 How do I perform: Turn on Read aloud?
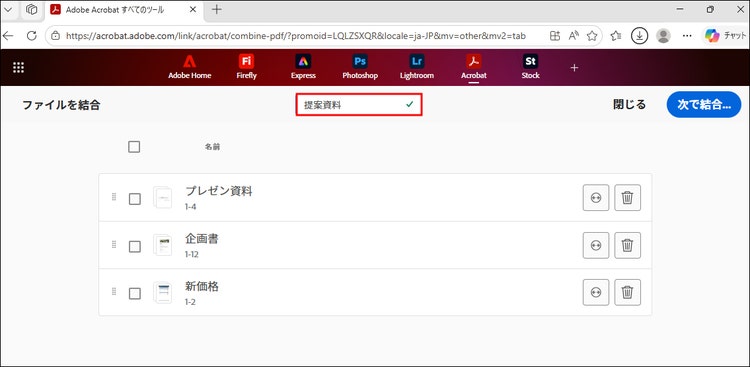(x=574, y=35)
